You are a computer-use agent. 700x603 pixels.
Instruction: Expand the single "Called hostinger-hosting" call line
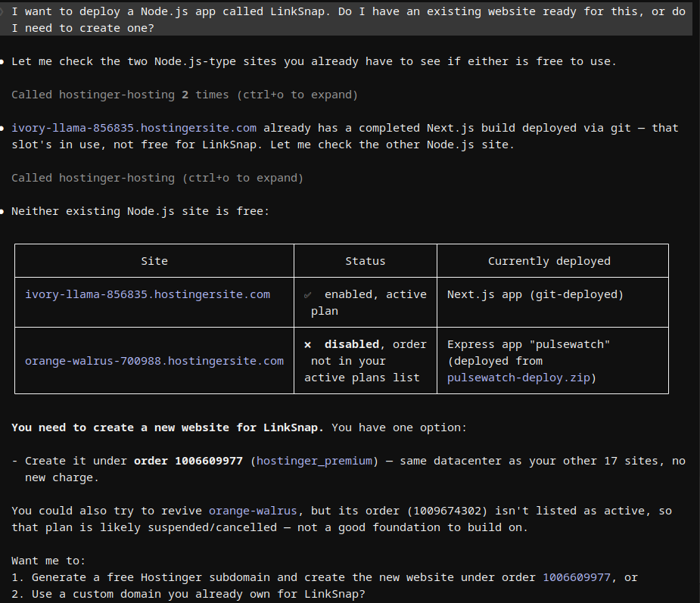click(x=157, y=178)
